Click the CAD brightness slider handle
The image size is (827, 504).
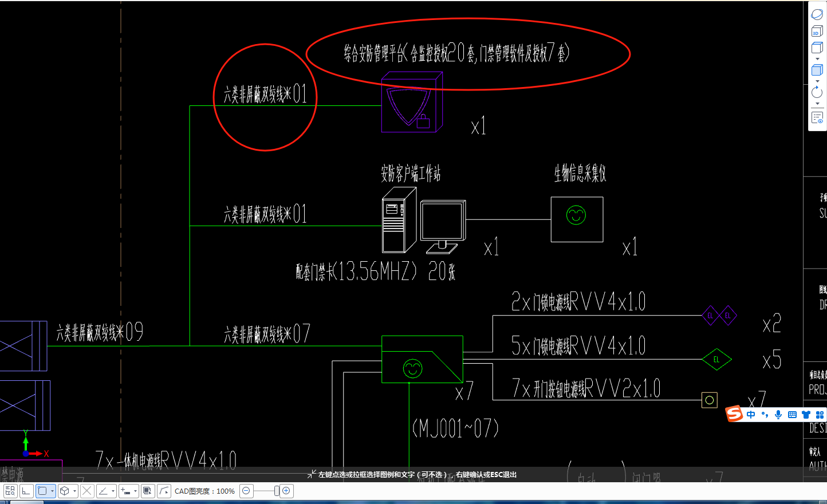(277, 491)
